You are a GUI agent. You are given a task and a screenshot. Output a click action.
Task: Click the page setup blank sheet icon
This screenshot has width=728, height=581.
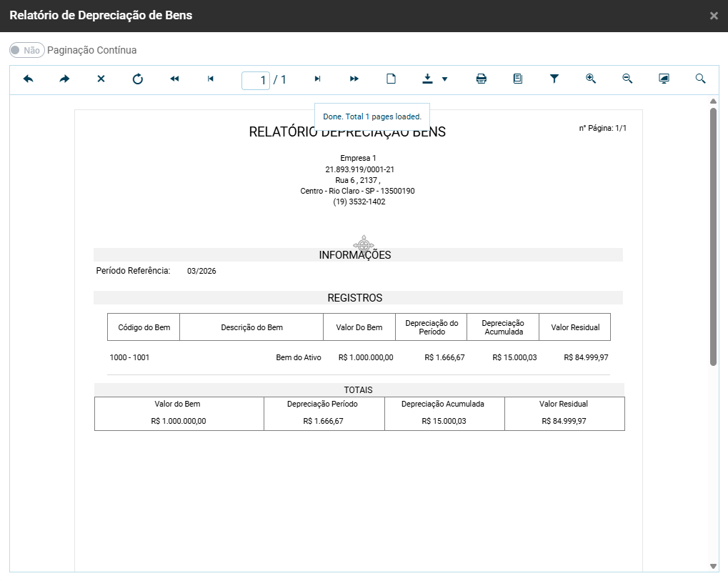click(x=391, y=79)
